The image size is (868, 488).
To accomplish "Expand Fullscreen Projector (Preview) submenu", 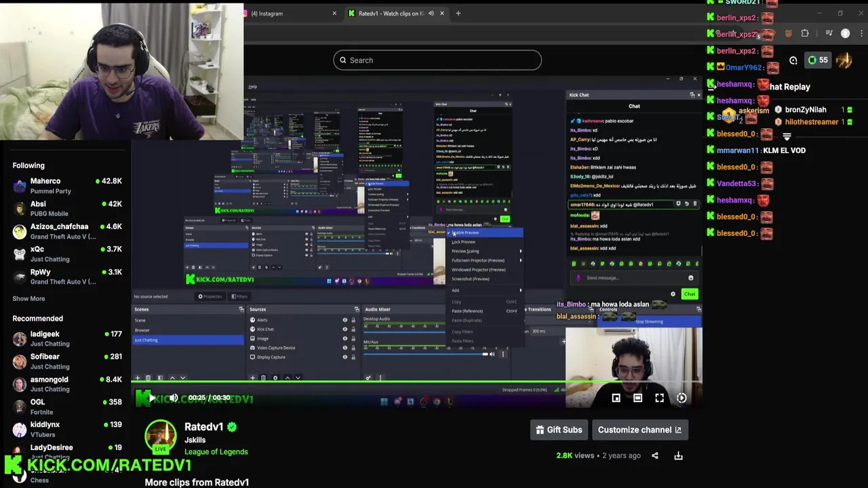I will pyautogui.click(x=486, y=260).
